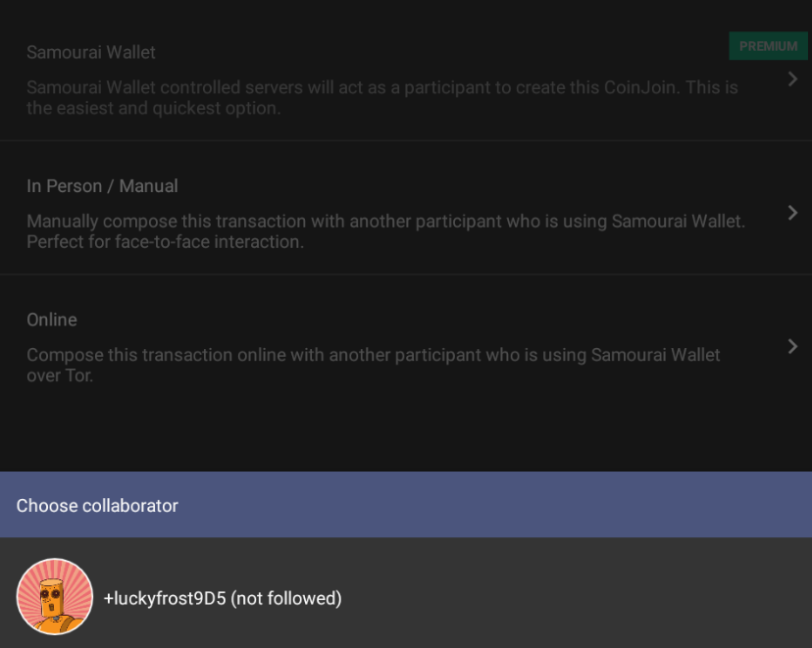
Task: Expand the In Person / Manual chevron
Action: coord(792,213)
